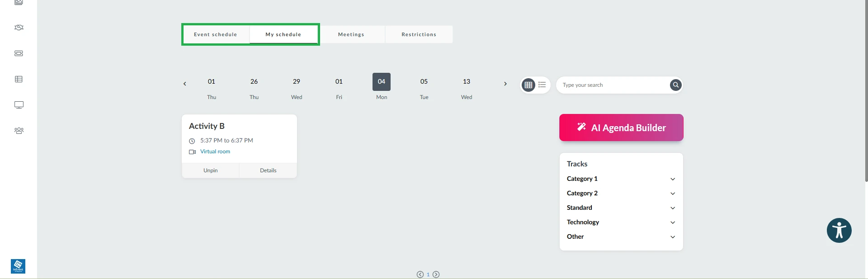Click the 5:37 PM to 6:37 PM time
868x279 pixels.
click(x=226, y=141)
